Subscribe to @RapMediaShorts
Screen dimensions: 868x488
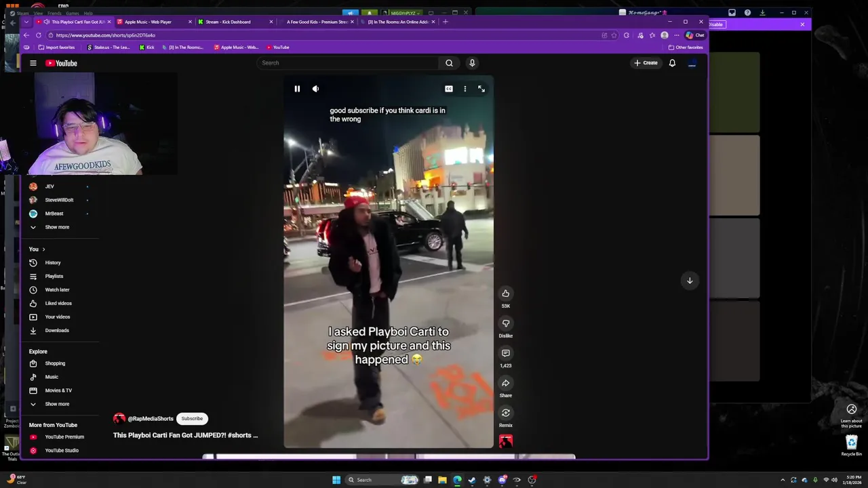click(192, 418)
